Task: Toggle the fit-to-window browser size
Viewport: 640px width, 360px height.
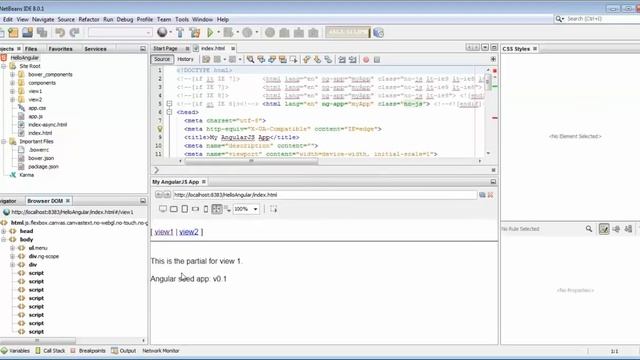Action: (x=217, y=209)
